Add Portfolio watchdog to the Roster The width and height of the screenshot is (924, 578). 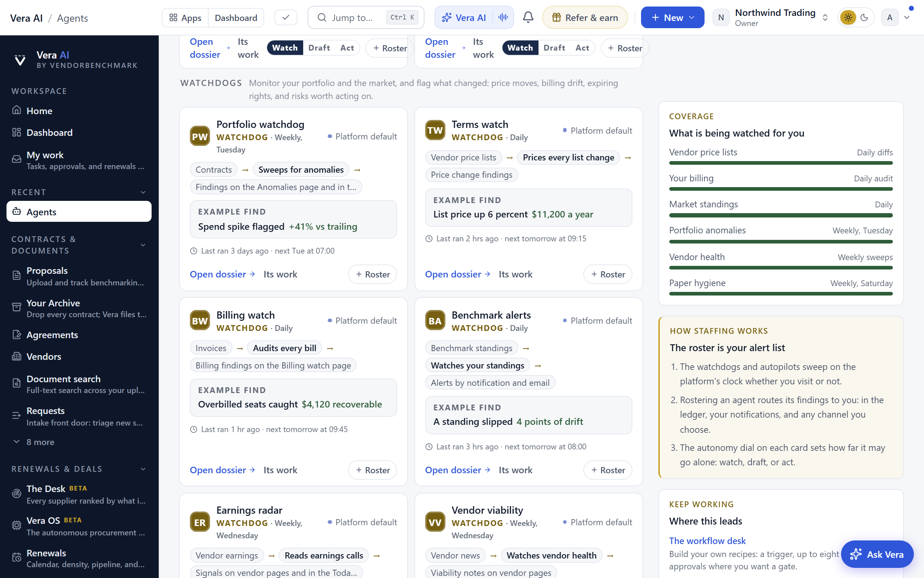pos(372,274)
